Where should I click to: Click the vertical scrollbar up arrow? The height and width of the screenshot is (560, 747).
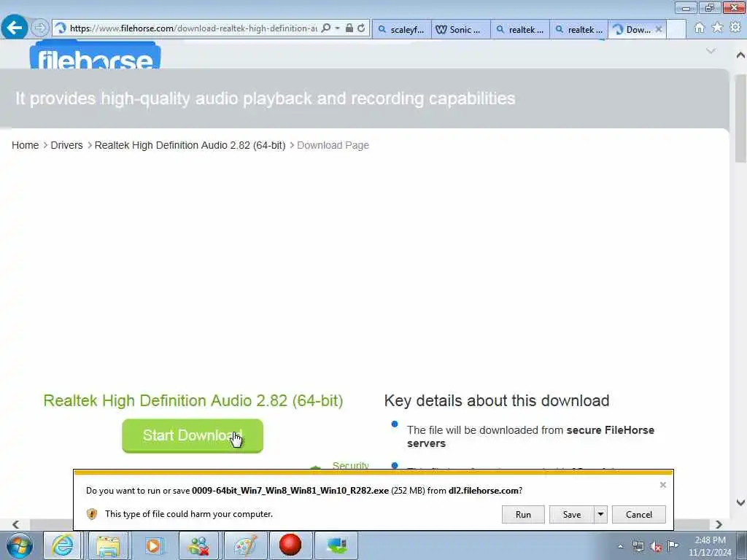click(x=740, y=55)
